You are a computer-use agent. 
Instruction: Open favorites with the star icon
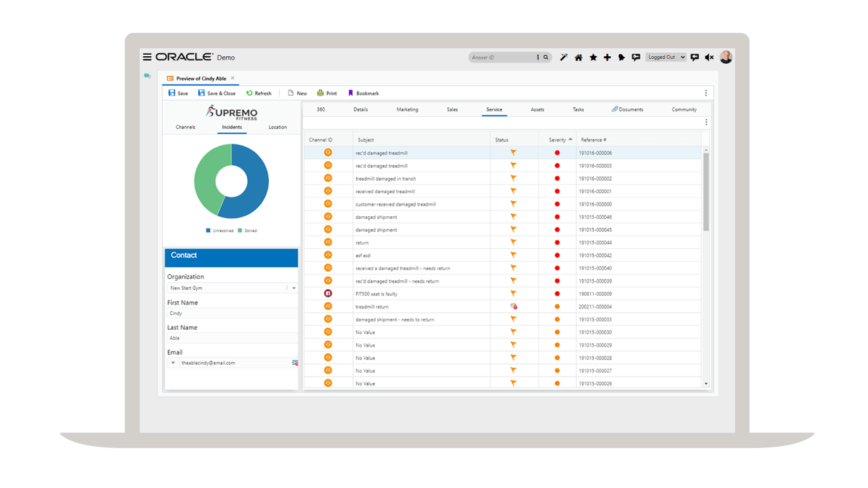coord(593,57)
